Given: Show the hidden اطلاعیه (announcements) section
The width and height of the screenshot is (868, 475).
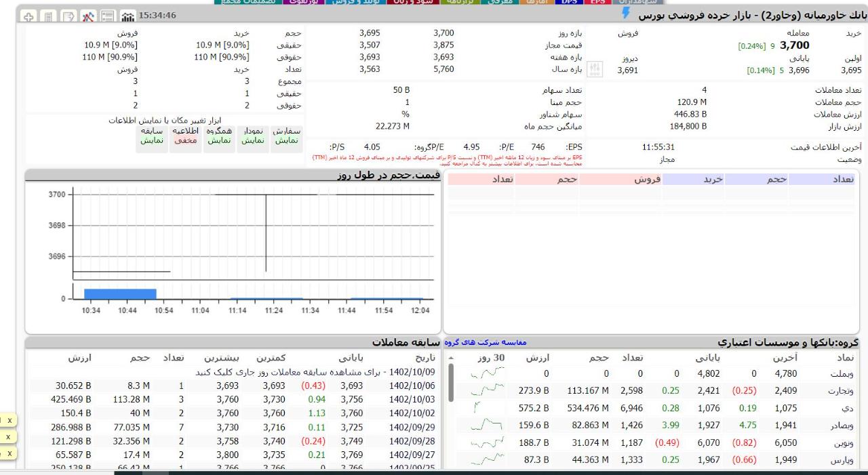Looking at the screenshot, I should 185,136.
